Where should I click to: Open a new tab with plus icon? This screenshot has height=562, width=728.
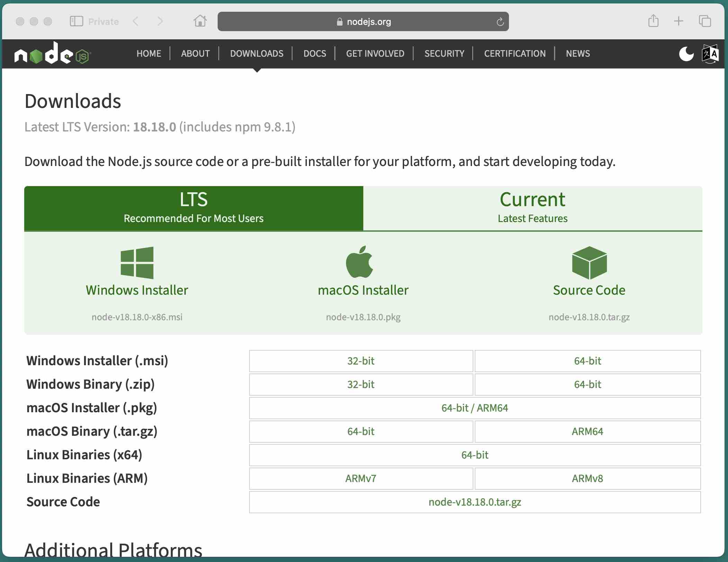tap(679, 21)
